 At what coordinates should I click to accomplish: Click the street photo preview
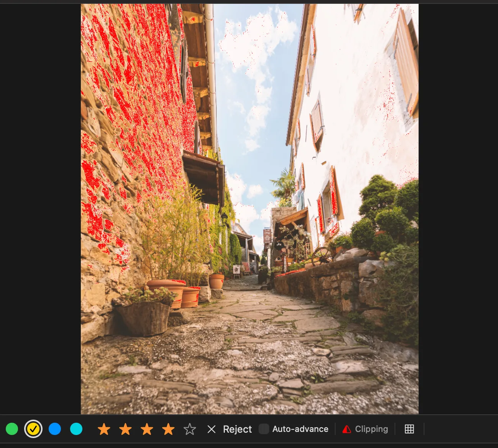click(x=250, y=209)
